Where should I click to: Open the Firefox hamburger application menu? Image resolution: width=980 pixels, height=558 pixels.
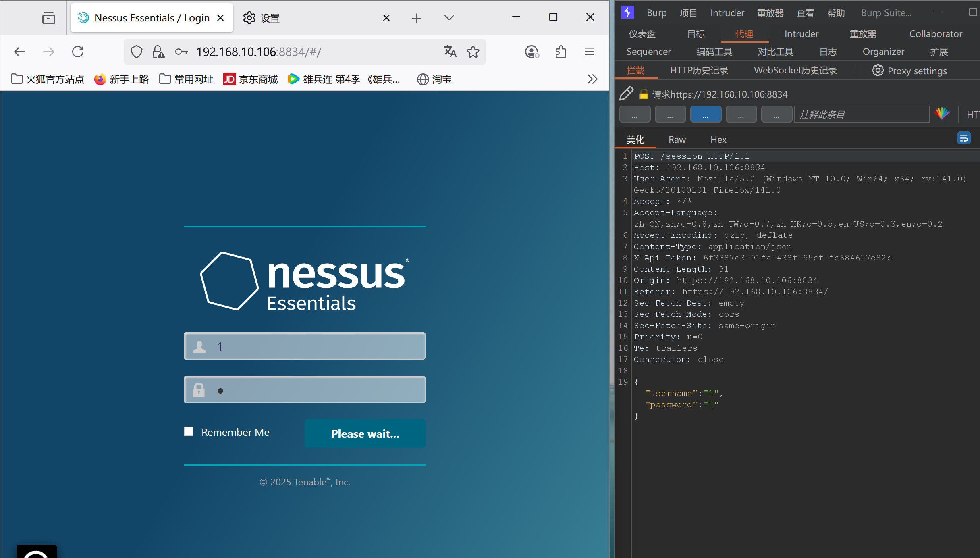(590, 52)
